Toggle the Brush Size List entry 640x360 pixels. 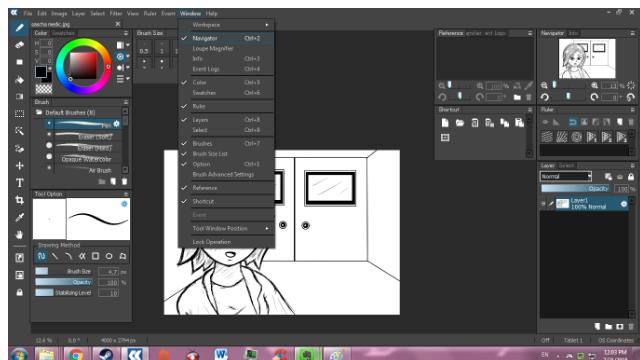[227, 154]
